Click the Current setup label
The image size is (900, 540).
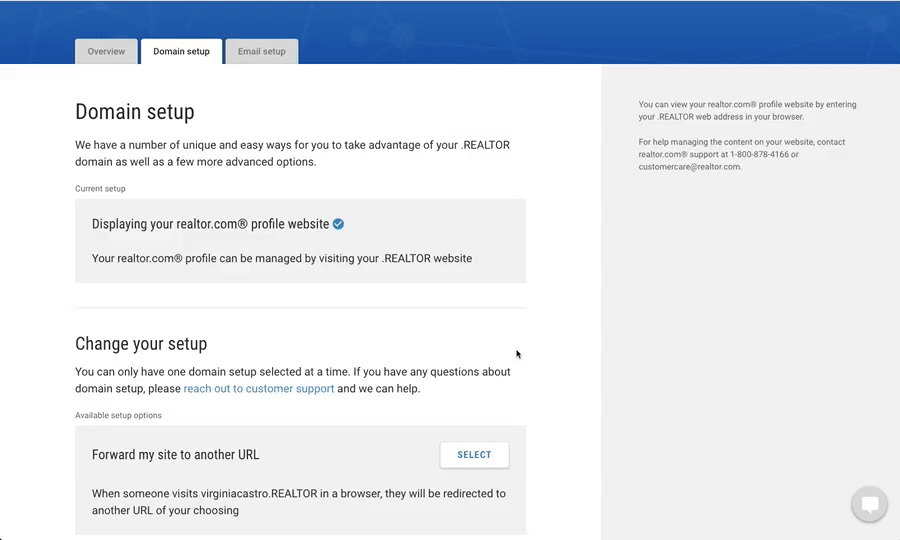click(100, 188)
